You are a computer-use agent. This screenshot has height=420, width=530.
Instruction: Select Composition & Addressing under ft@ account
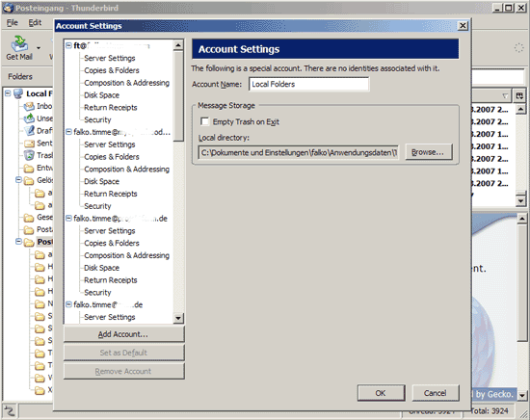point(127,83)
